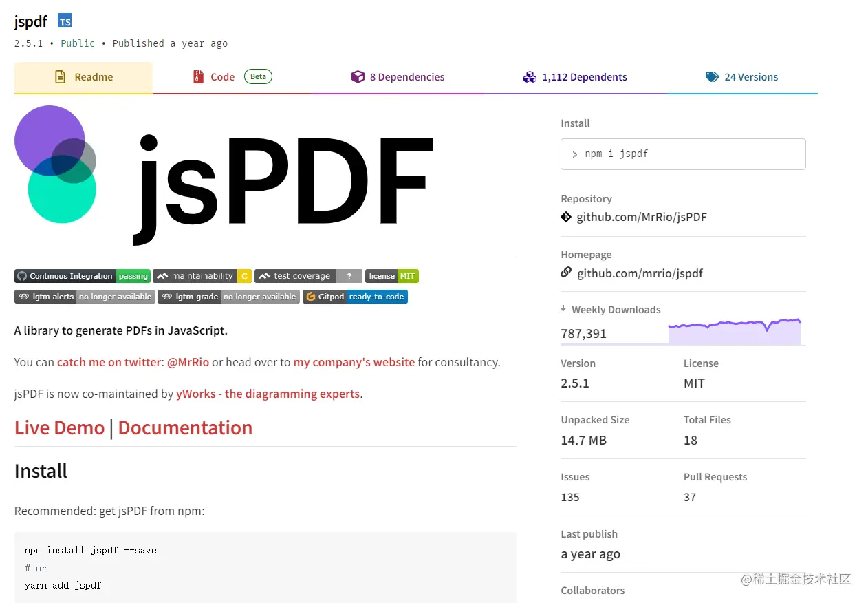Click the Total Files value 18
Viewport: 868px width, 603px height.
click(691, 441)
